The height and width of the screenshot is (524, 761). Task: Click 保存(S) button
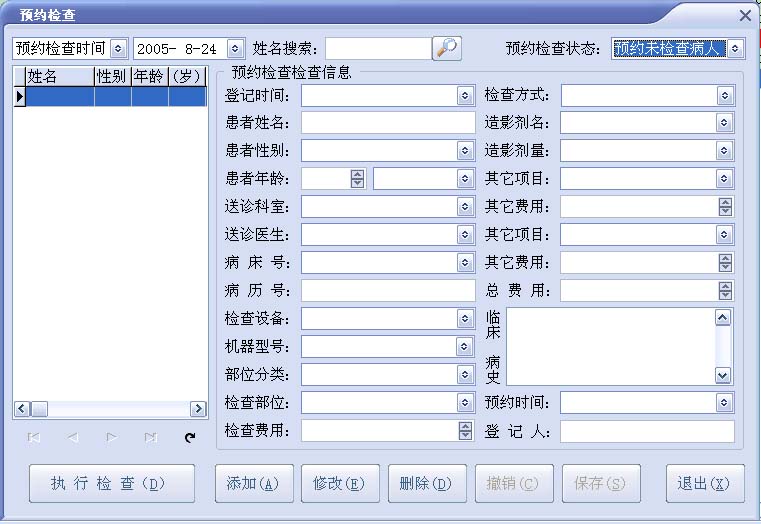pos(601,483)
